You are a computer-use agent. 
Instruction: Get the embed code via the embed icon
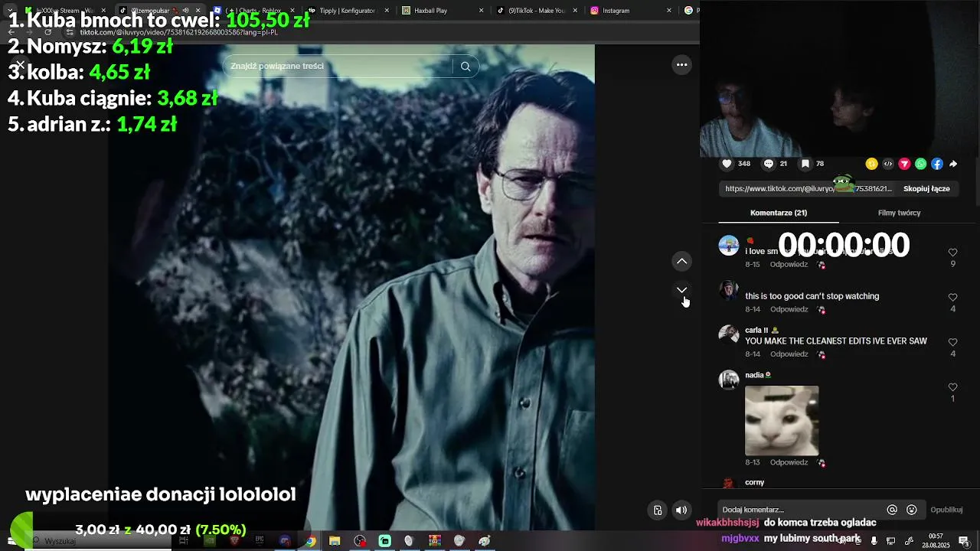point(888,164)
